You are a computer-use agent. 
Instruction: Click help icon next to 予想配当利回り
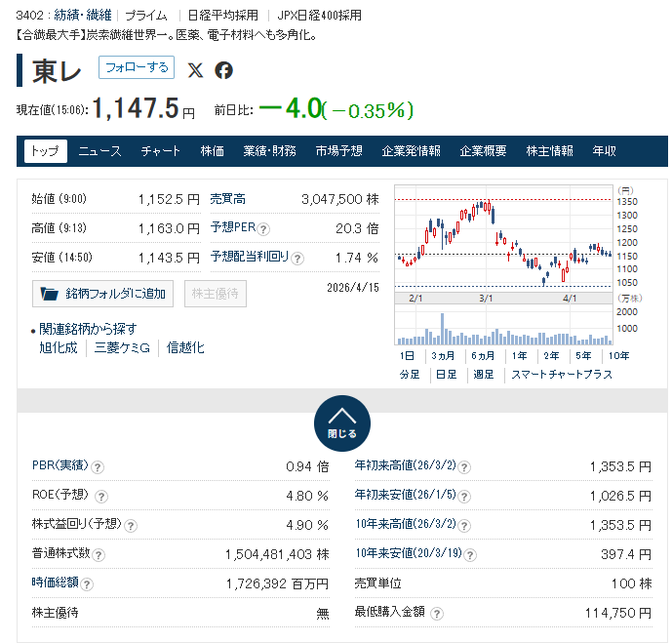point(297,259)
